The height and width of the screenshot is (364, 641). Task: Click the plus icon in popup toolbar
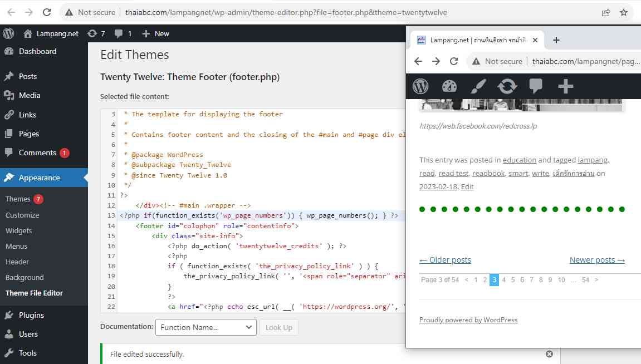565,86
